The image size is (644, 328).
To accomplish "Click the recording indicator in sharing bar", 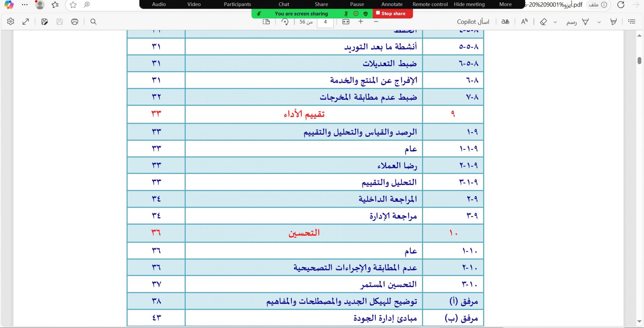I will (356, 13).
